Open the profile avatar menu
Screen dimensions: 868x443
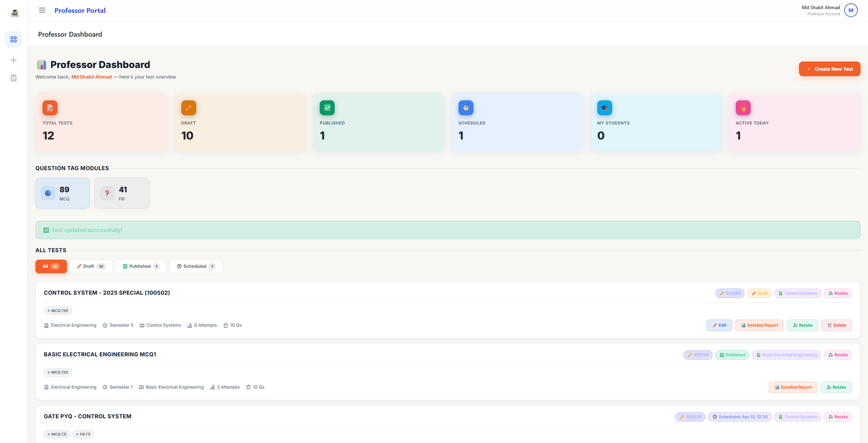(x=850, y=10)
